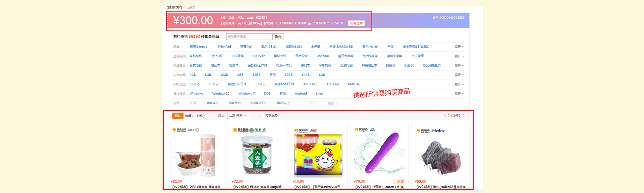The image size is (644, 193).
Task: Open the 海尔(Haier)防霾抑菌 product title
Action: 441,187
